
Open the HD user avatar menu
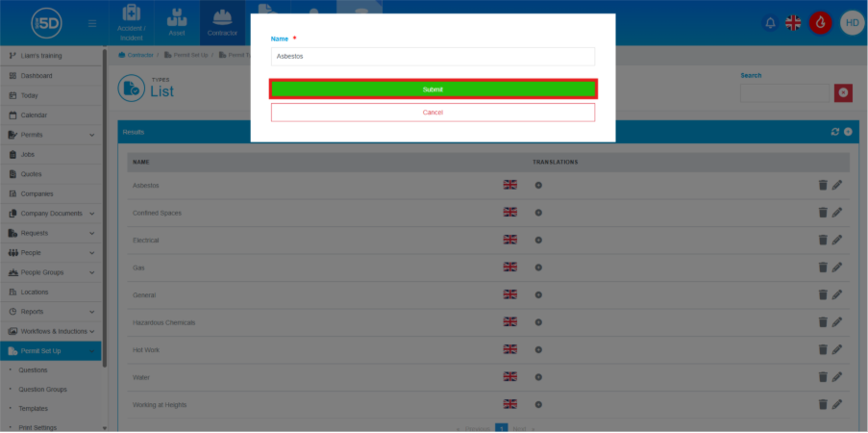851,23
